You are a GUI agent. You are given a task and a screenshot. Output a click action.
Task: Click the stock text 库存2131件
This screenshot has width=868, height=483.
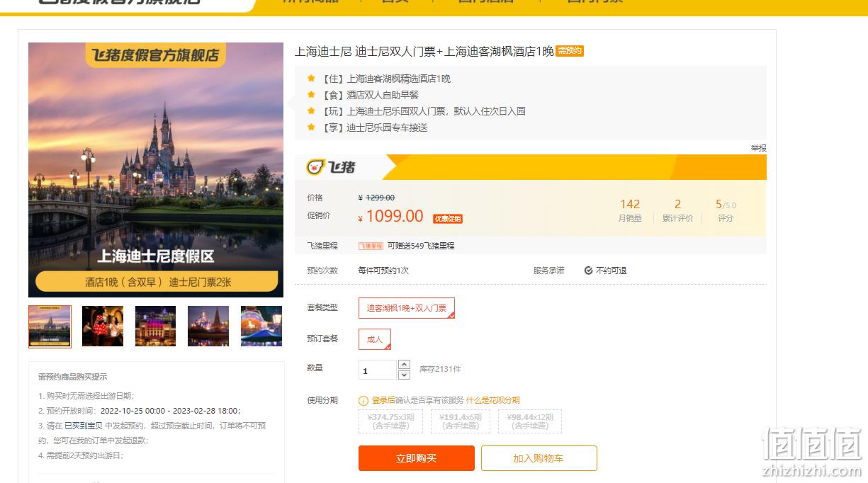tap(440, 369)
